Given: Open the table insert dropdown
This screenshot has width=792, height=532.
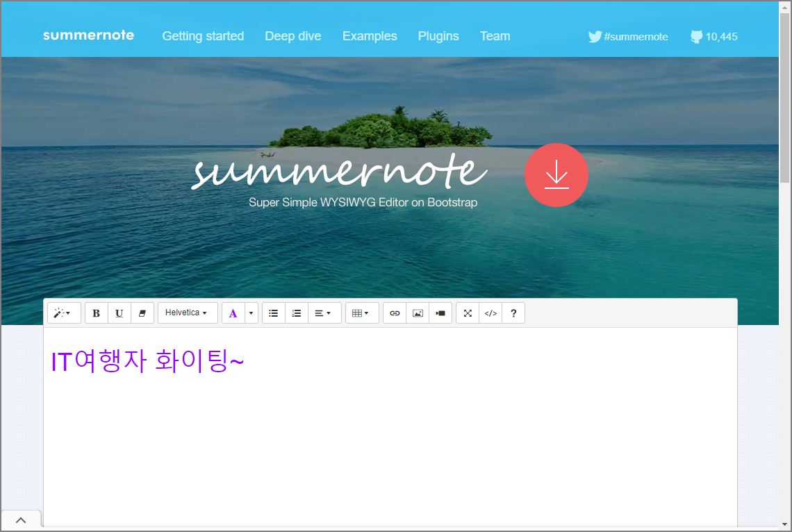Looking at the screenshot, I should [x=362, y=313].
